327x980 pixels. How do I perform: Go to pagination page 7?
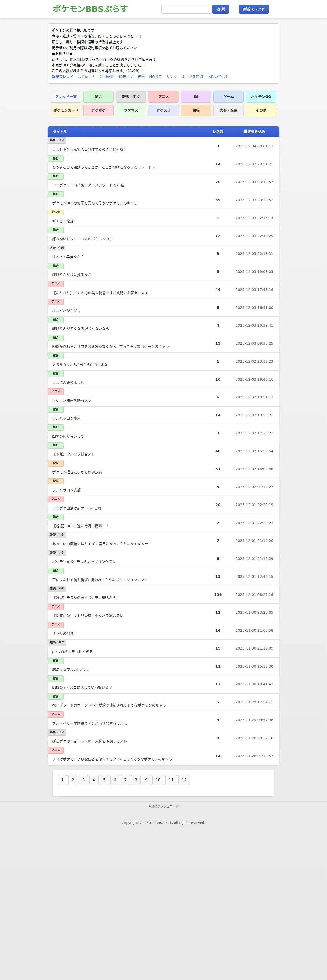click(125, 780)
